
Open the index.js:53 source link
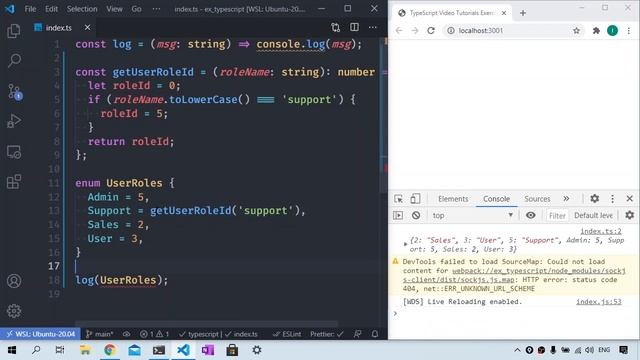[x=599, y=302]
